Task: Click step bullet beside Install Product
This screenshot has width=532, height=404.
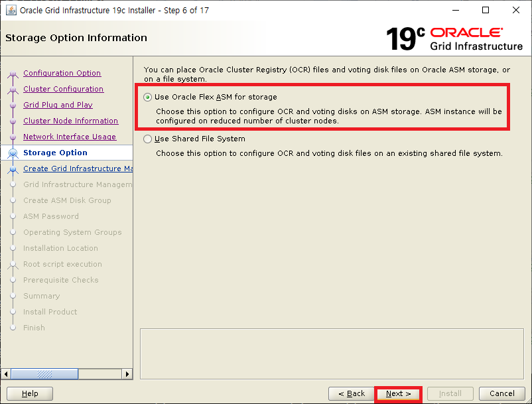Action: [13, 312]
